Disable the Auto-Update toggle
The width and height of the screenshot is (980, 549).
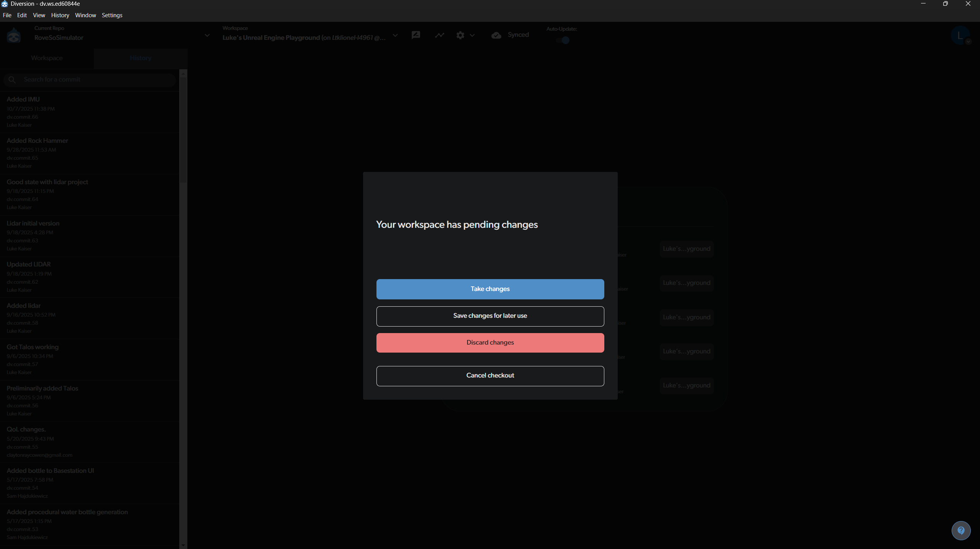pos(563,40)
